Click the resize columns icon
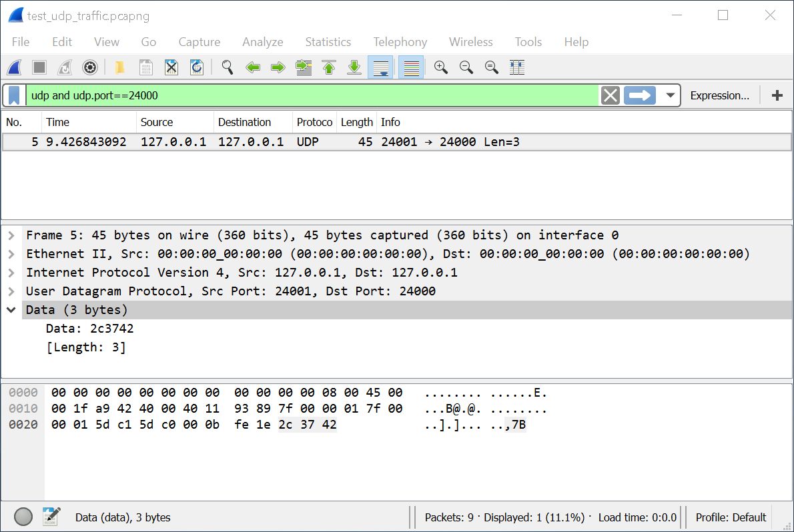 (516, 67)
